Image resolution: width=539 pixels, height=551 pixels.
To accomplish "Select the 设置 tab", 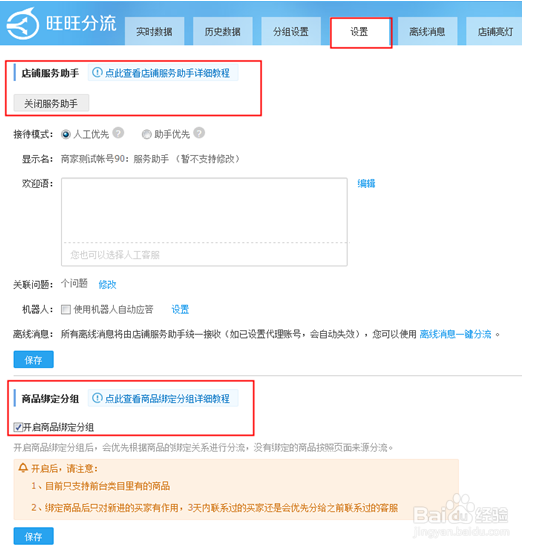I will pos(361,32).
